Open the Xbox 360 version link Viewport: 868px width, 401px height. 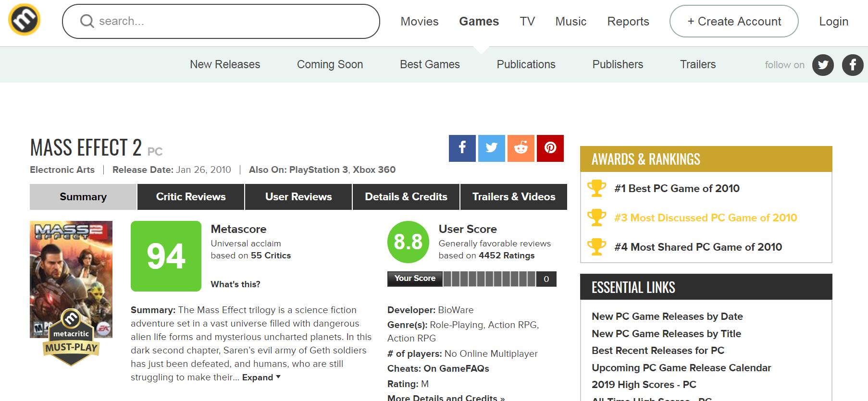(x=374, y=170)
